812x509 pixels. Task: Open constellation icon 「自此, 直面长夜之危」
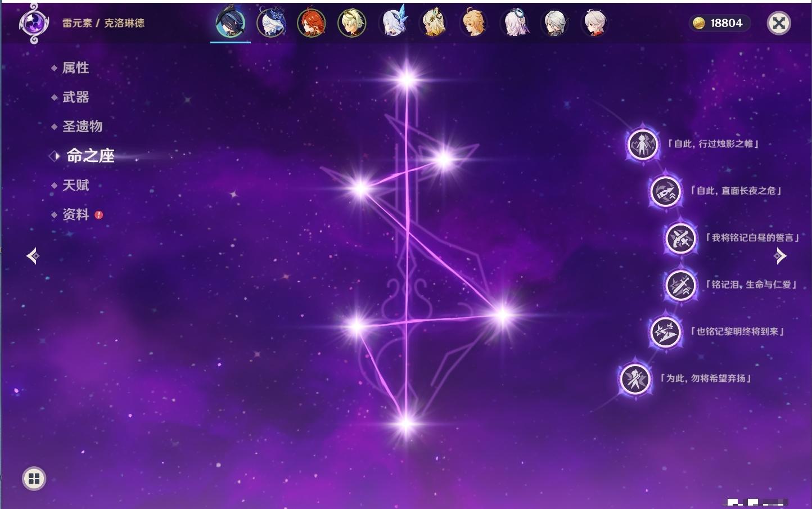(x=665, y=191)
